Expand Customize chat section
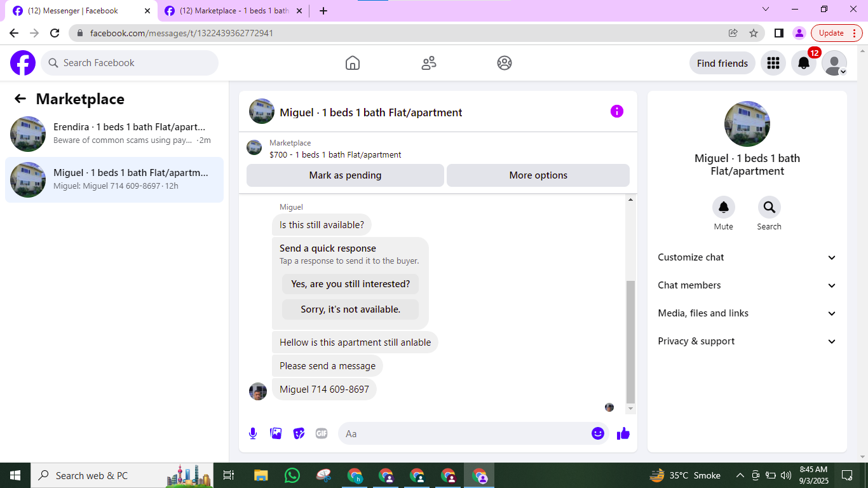The width and height of the screenshot is (868, 488). [x=747, y=257]
